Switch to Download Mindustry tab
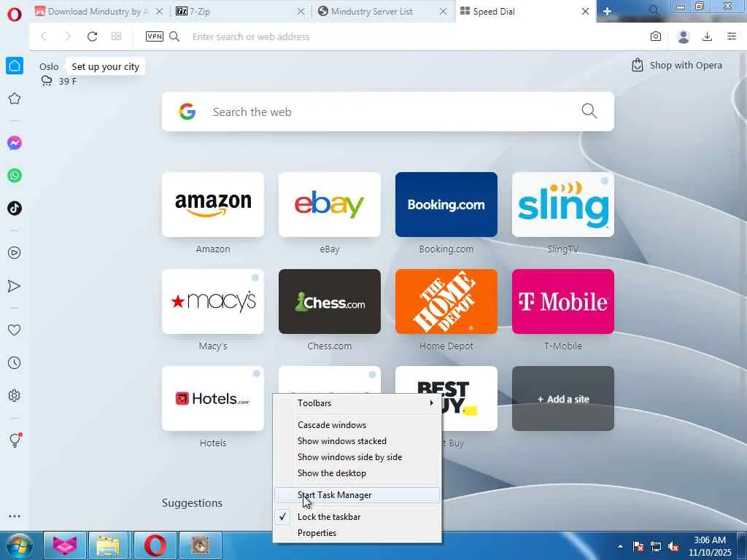Viewport: 747px width, 560px height. [92, 12]
